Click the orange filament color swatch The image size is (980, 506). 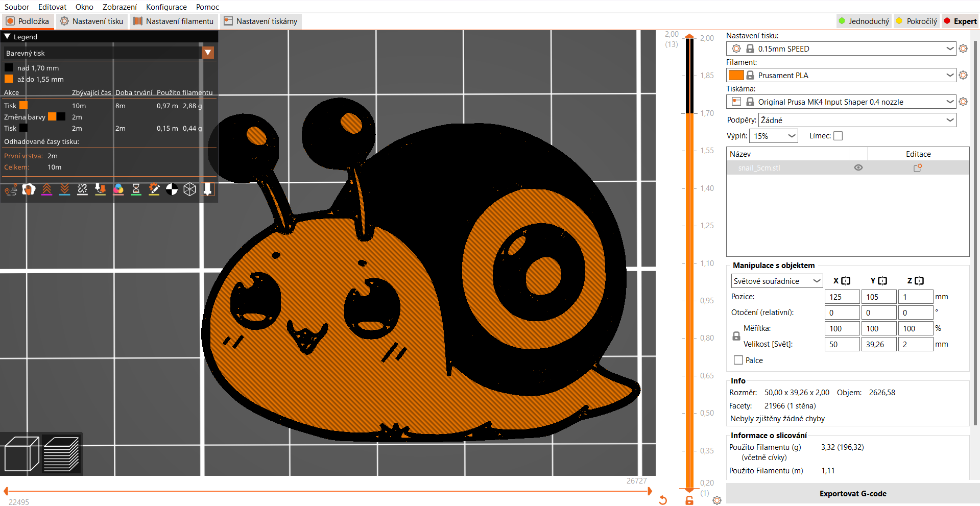736,75
